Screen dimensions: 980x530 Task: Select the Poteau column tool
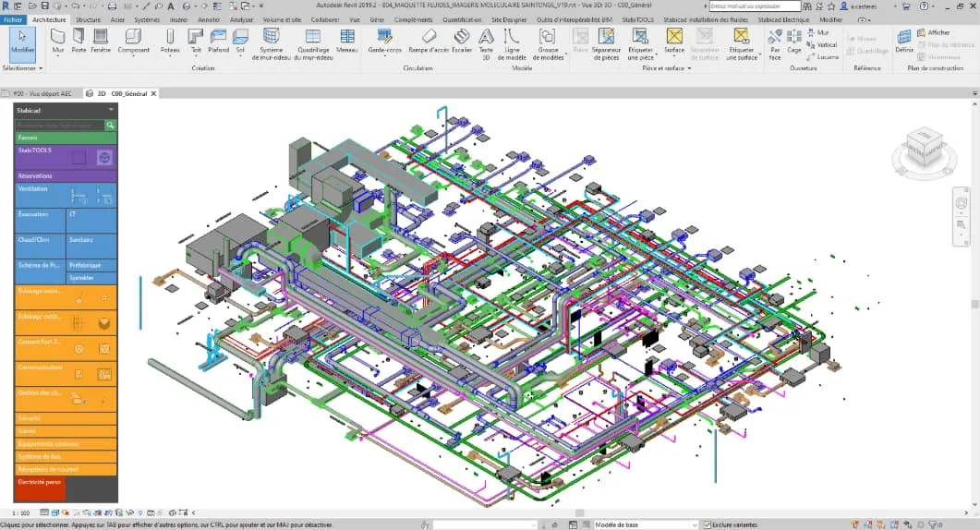point(169,42)
